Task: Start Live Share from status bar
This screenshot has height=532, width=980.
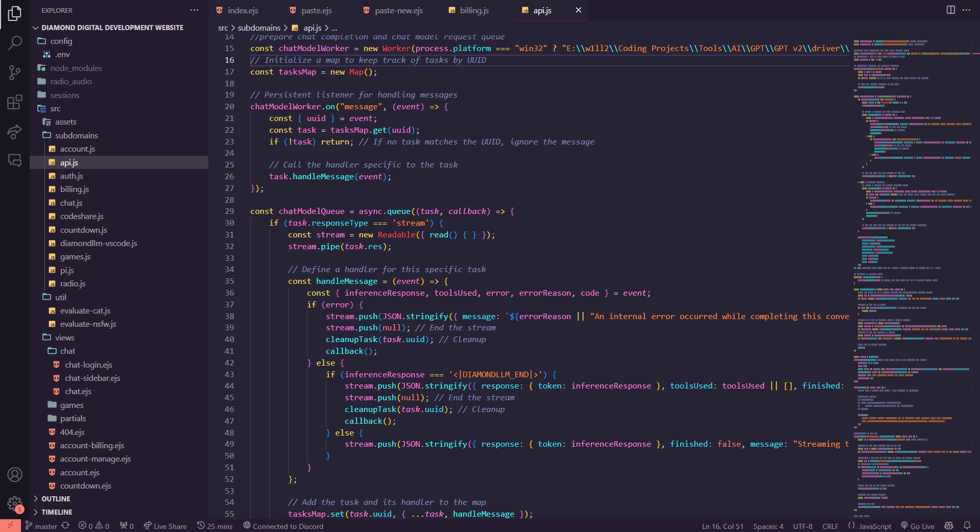Action: [x=165, y=526]
